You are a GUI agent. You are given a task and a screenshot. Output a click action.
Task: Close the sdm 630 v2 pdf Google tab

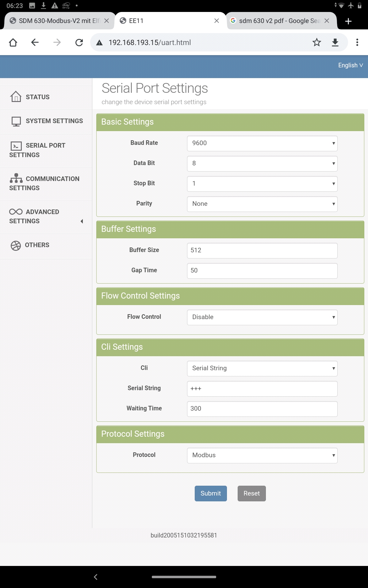pyautogui.click(x=327, y=21)
